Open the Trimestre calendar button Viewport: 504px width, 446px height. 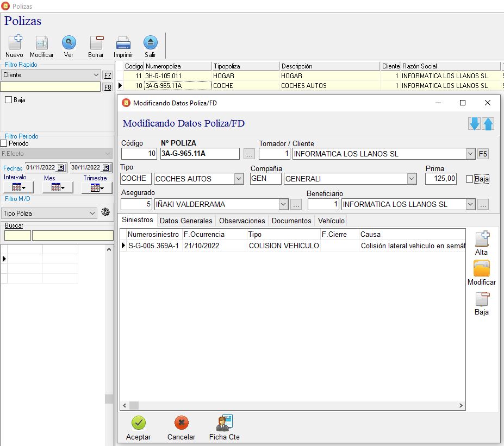pos(97,187)
